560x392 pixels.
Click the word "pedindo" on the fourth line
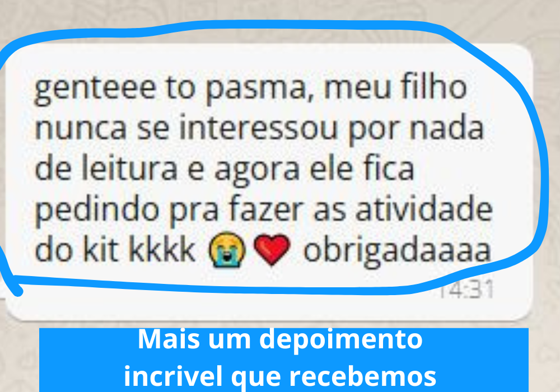97,211
